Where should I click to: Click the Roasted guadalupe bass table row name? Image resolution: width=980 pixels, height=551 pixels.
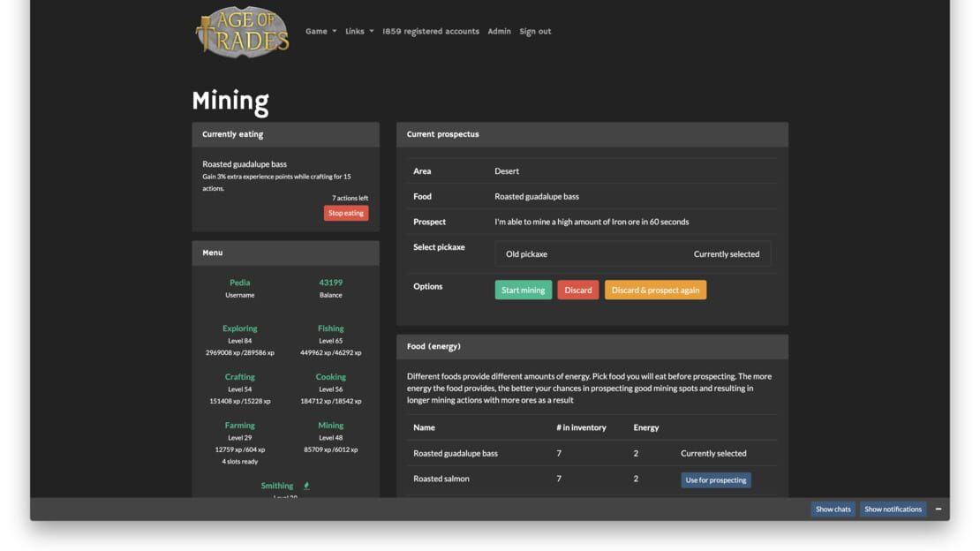[456, 454]
